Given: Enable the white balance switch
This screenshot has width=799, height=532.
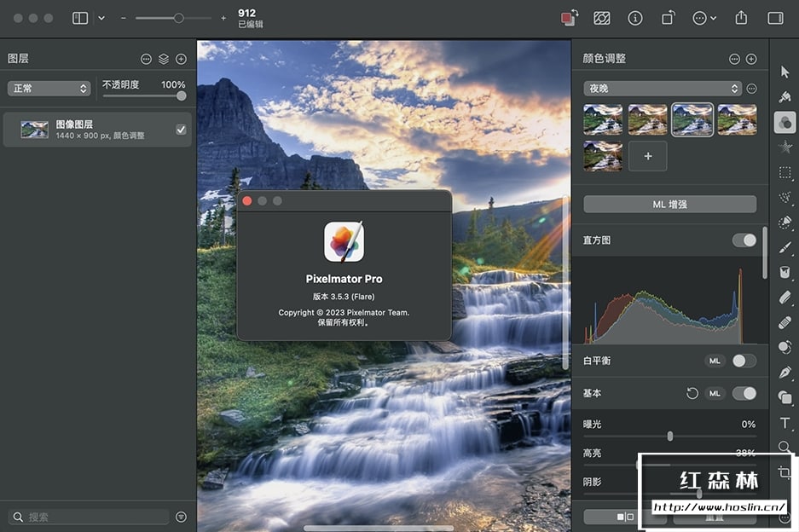Looking at the screenshot, I should point(744,361).
